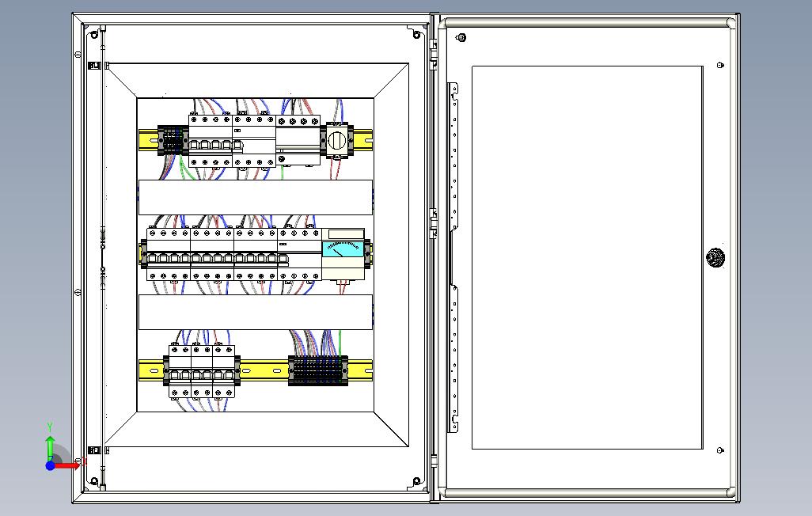The height and width of the screenshot is (516, 812).
Task: Select the large rectangular panel on the door
Action: [587, 257]
